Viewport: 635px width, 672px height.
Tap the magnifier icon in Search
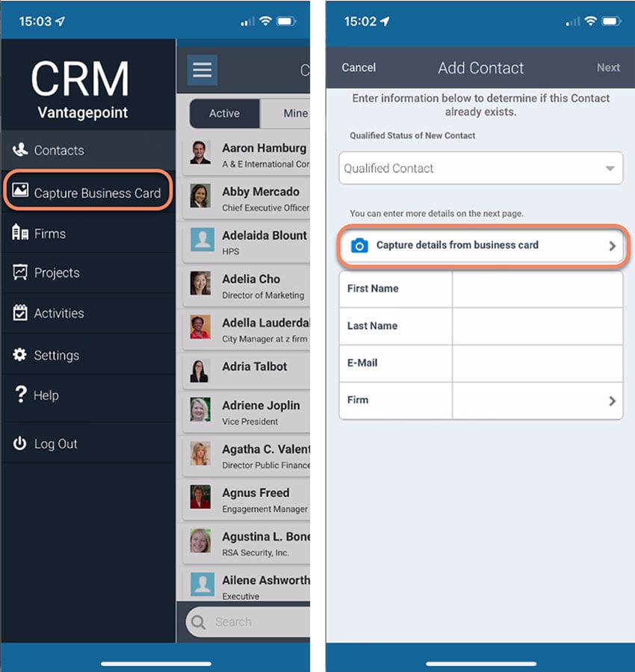(x=198, y=622)
